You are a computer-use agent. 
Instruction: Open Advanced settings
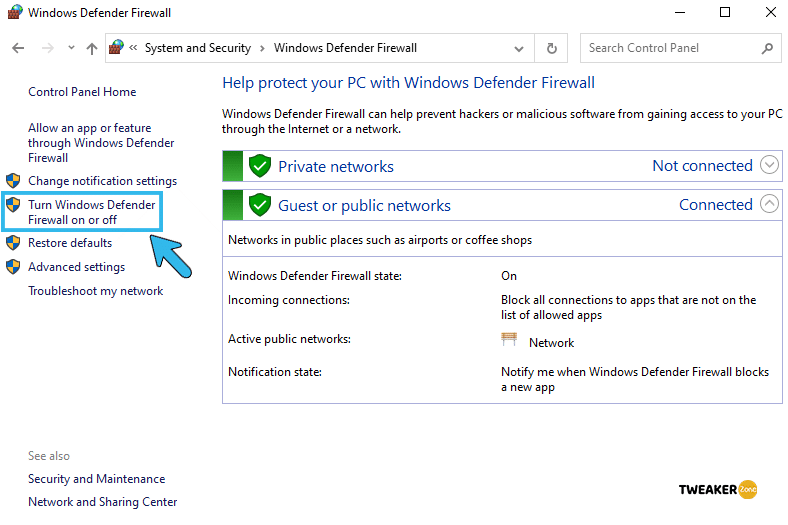(76, 267)
